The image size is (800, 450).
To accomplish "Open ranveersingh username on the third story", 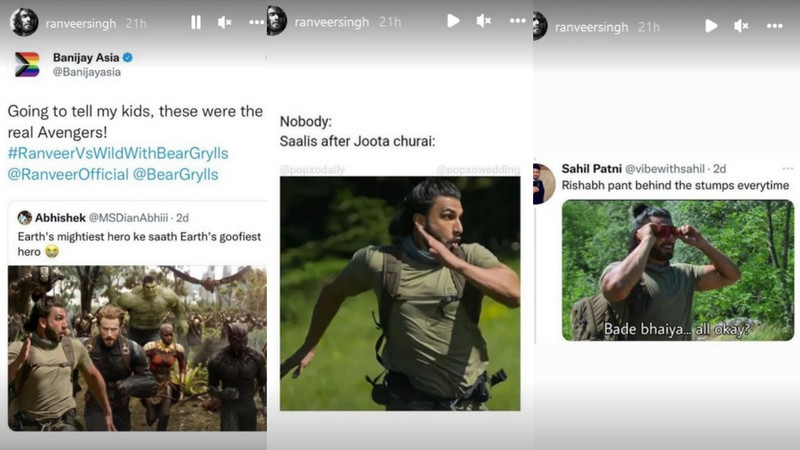I will coord(591,27).
